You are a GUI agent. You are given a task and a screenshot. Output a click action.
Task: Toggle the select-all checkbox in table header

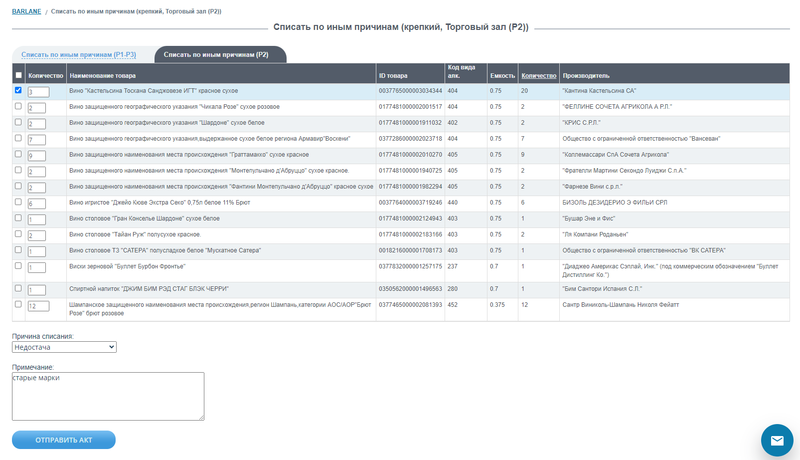click(19, 75)
